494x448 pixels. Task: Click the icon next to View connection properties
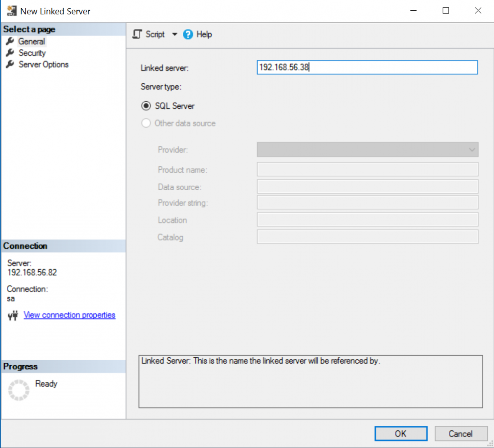[x=12, y=315]
